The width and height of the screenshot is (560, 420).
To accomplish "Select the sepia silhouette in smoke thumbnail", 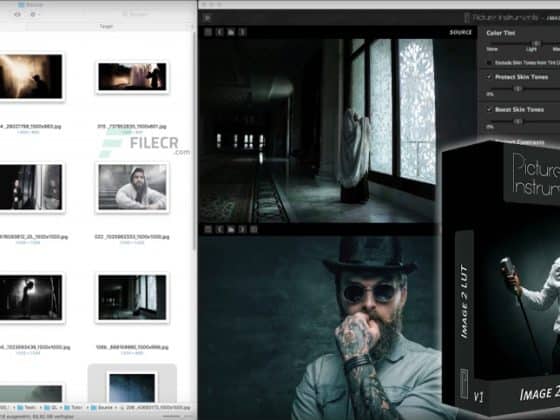I will point(31,76).
